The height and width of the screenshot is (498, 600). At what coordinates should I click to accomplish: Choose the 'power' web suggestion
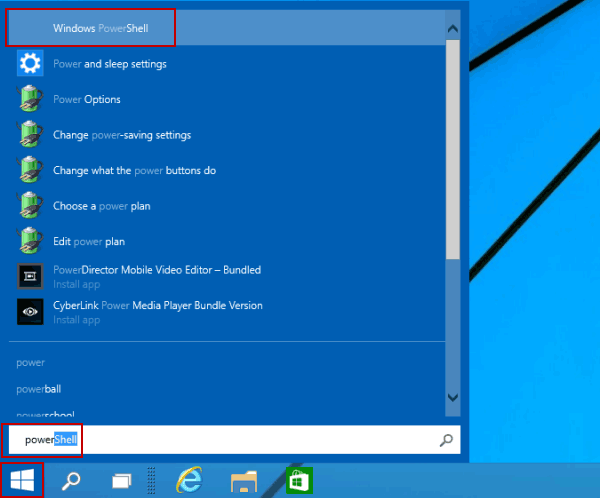coord(30,362)
